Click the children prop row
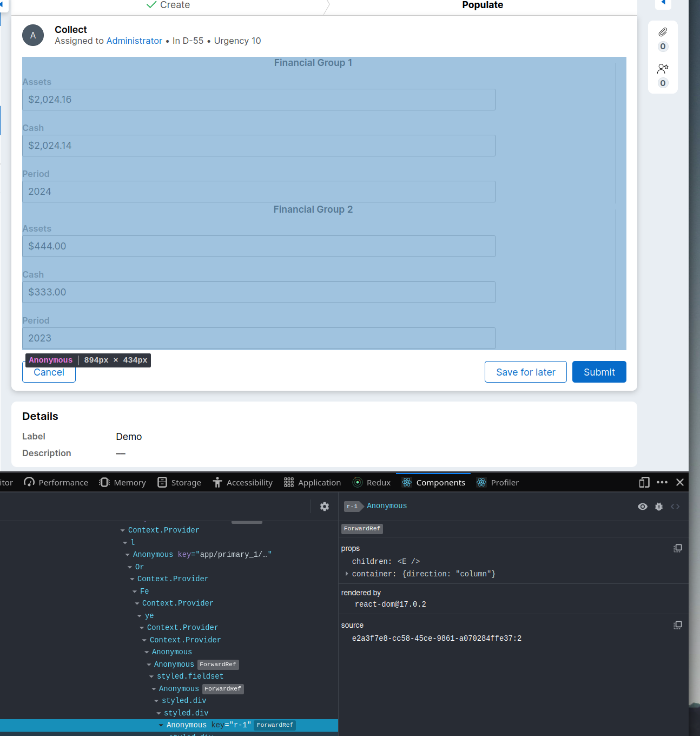This screenshot has width=700, height=736. tap(386, 562)
